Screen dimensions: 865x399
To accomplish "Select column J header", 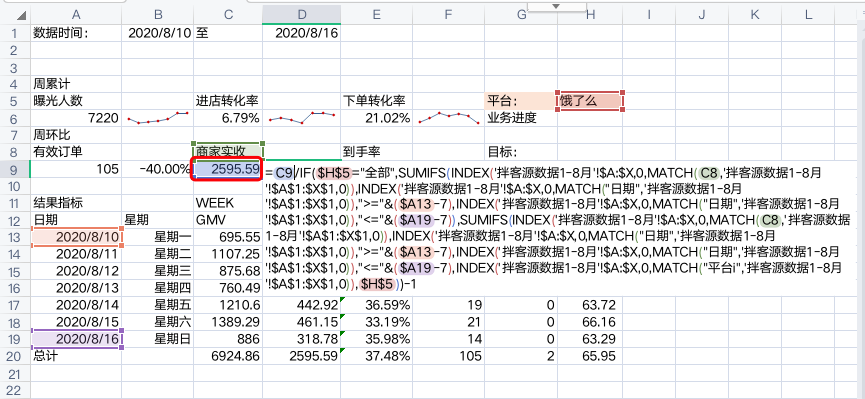I will tap(702, 15).
